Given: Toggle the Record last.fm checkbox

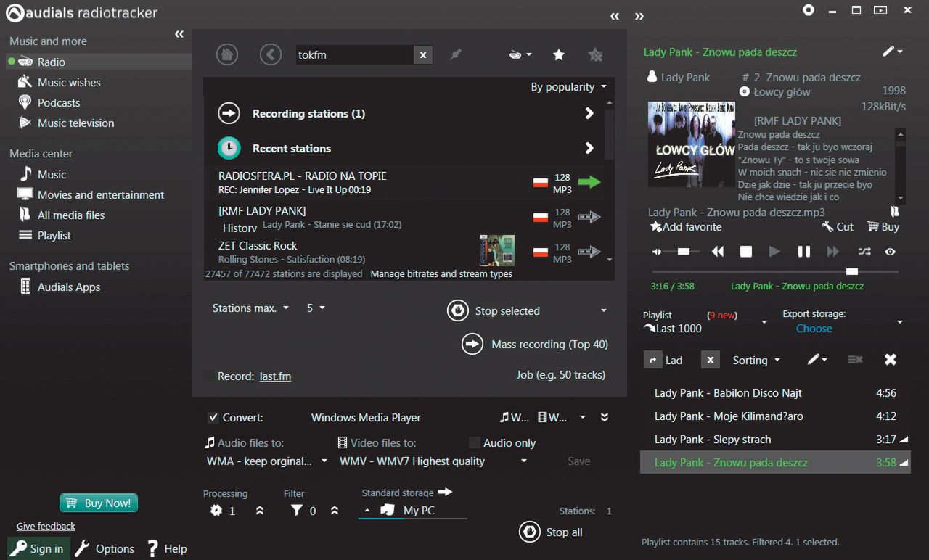Looking at the screenshot, I should tap(210, 376).
